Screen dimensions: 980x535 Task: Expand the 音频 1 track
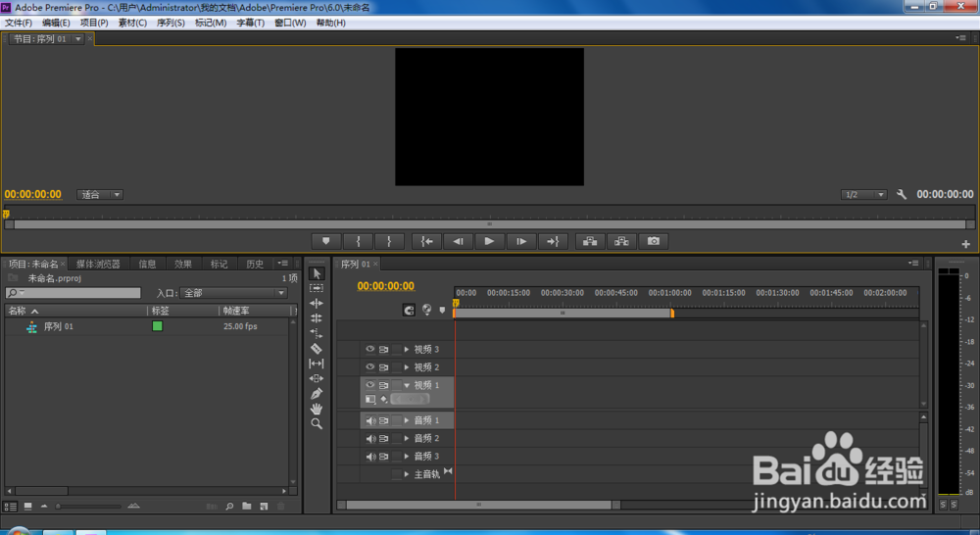pos(407,420)
